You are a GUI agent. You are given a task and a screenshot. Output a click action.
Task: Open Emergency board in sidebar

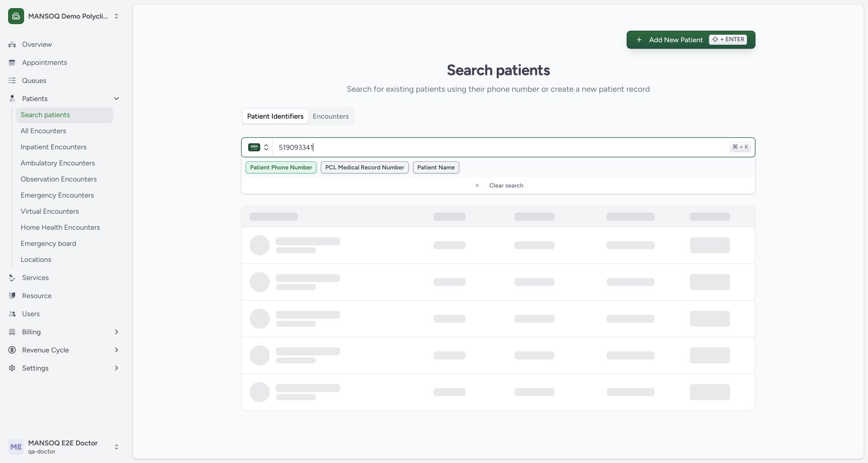point(48,243)
